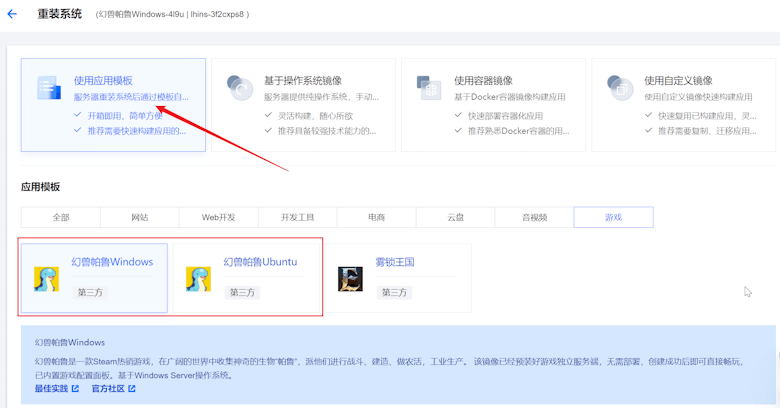This screenshot has width=780, height=408.
Task: Go back using the blue arrow
Action: (12, 14)
